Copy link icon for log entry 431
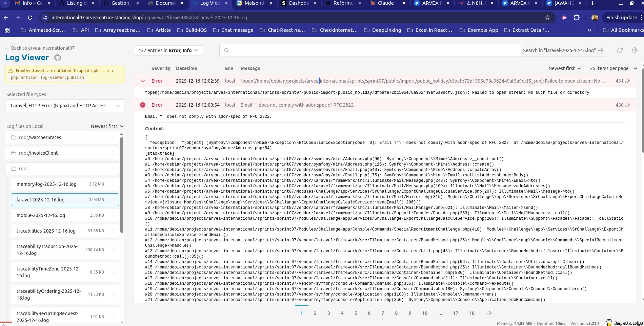Viewport: 644px width, 326px height. point(628,81)
